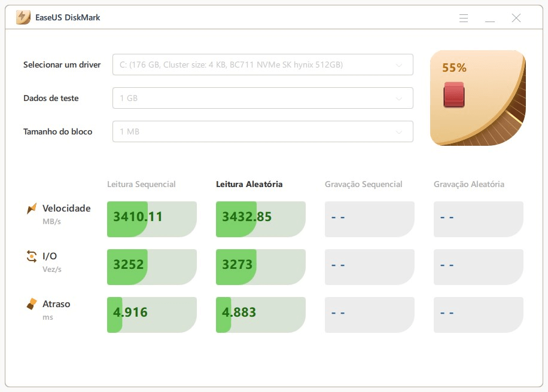Click the EaseUS DiskMark title text
Viewport: 548px width, 392px height.
pyautogui.click(x=68, y=17)
